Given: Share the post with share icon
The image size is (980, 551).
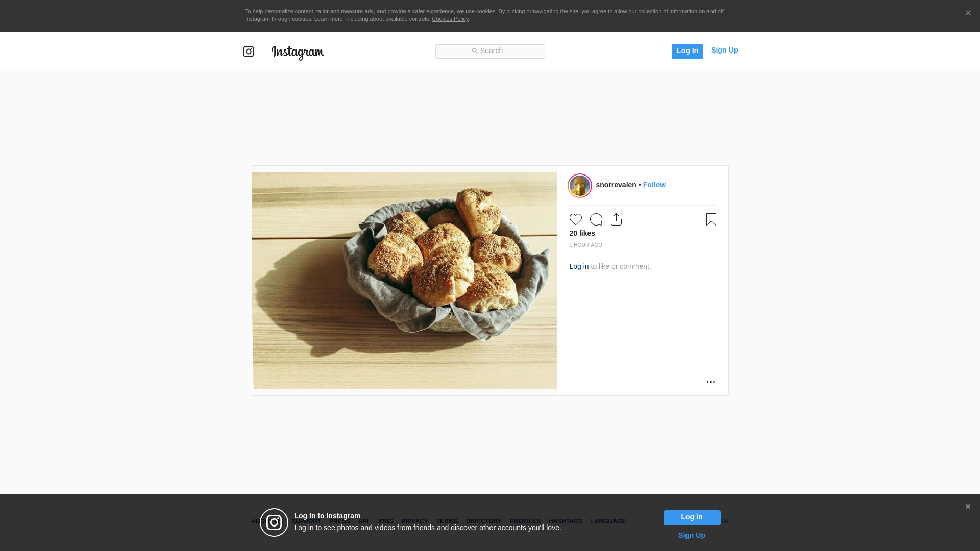Looking at the screenshot, I should click(x=616, y=219).
